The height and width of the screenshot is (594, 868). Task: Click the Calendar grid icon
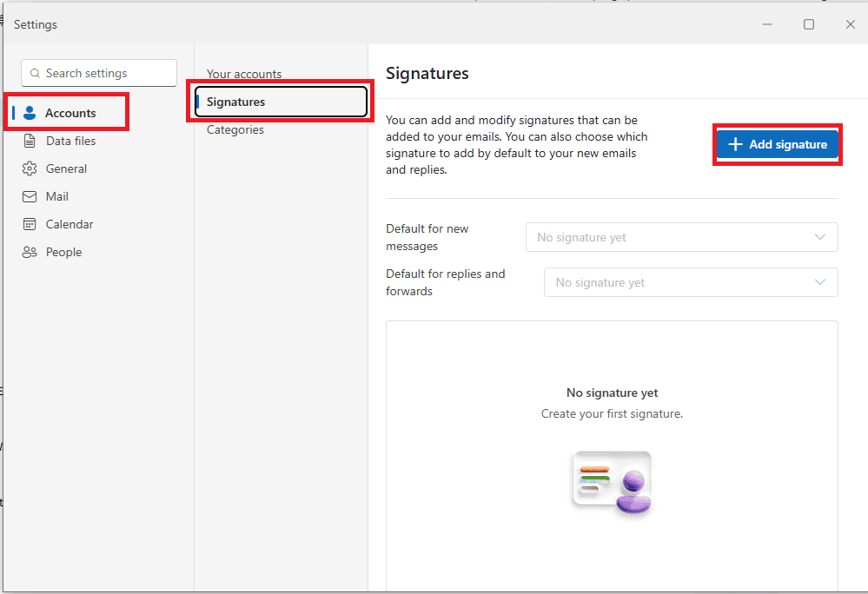point(30,224)
